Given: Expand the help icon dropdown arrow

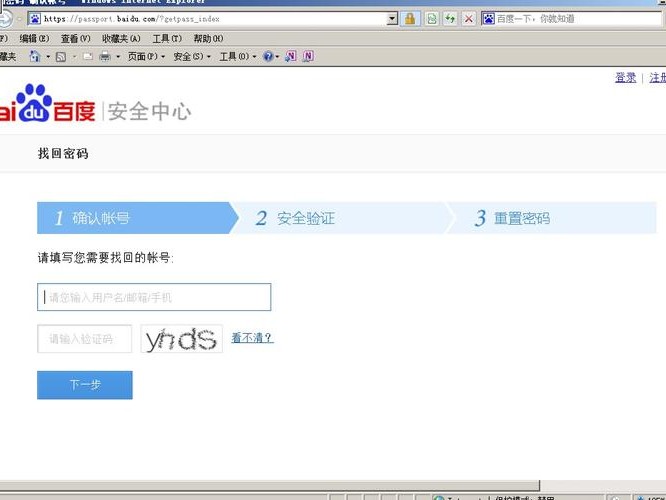Looking at the screenshot, I should click(x=277, y=56).
